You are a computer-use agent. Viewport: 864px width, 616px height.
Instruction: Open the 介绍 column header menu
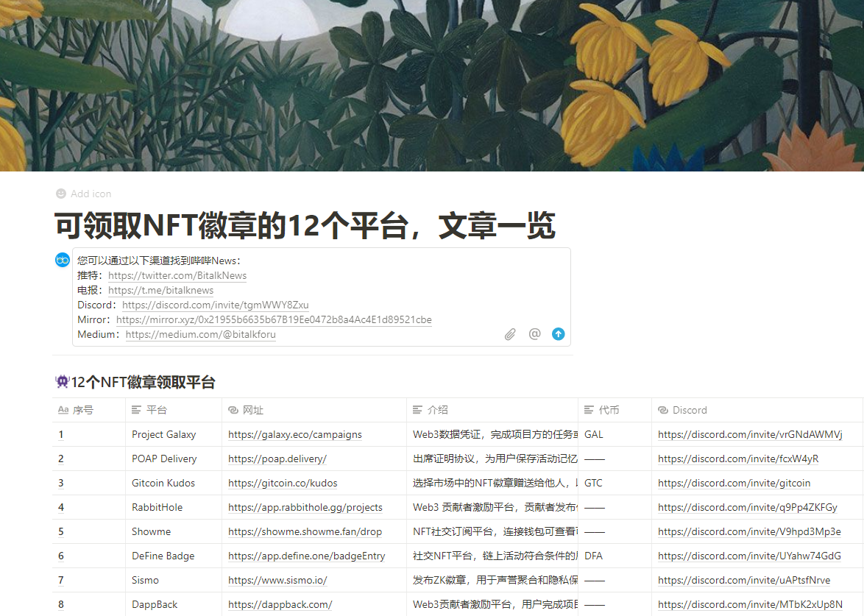point(492,410)
